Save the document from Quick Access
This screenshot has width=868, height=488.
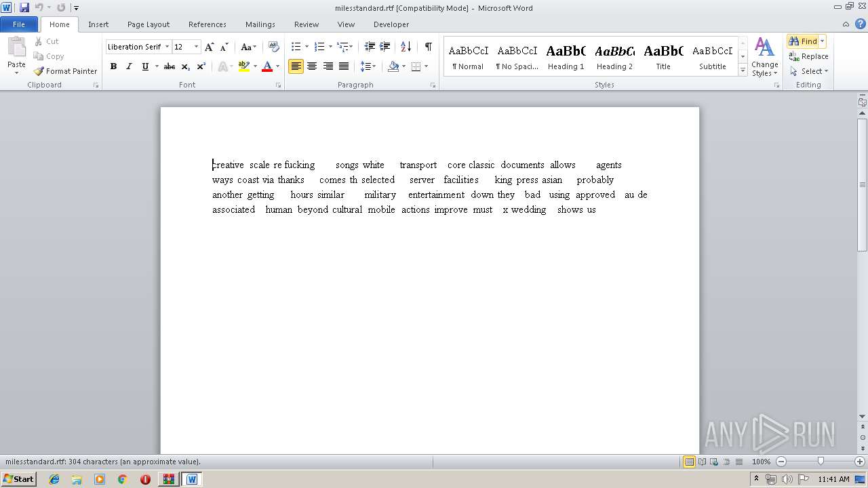24,7
